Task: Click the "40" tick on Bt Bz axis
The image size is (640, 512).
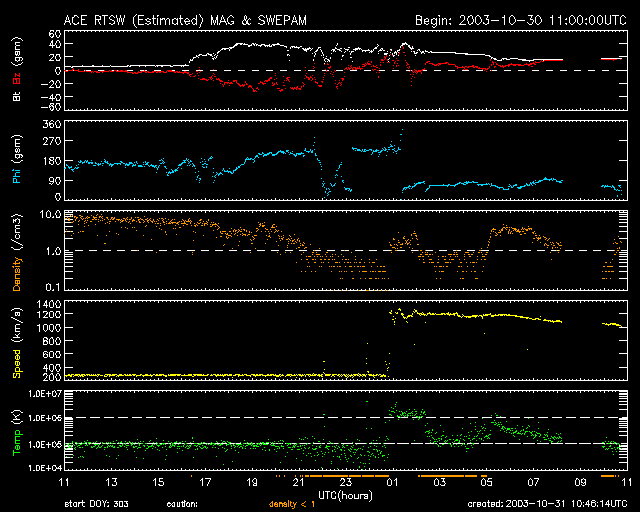Action: tap(55, 44)
